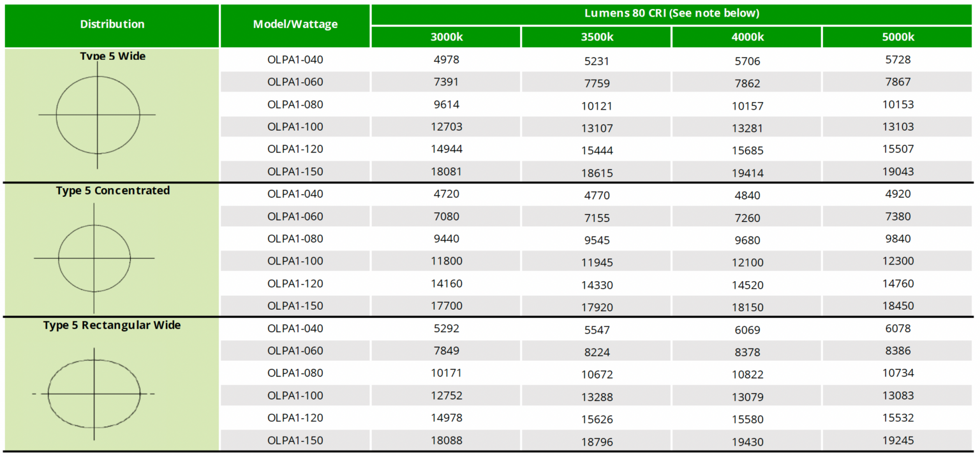This screenshot has width=980, height=457.
Task: Click the Lumens 80 CRI header
Action: [671, 13]
